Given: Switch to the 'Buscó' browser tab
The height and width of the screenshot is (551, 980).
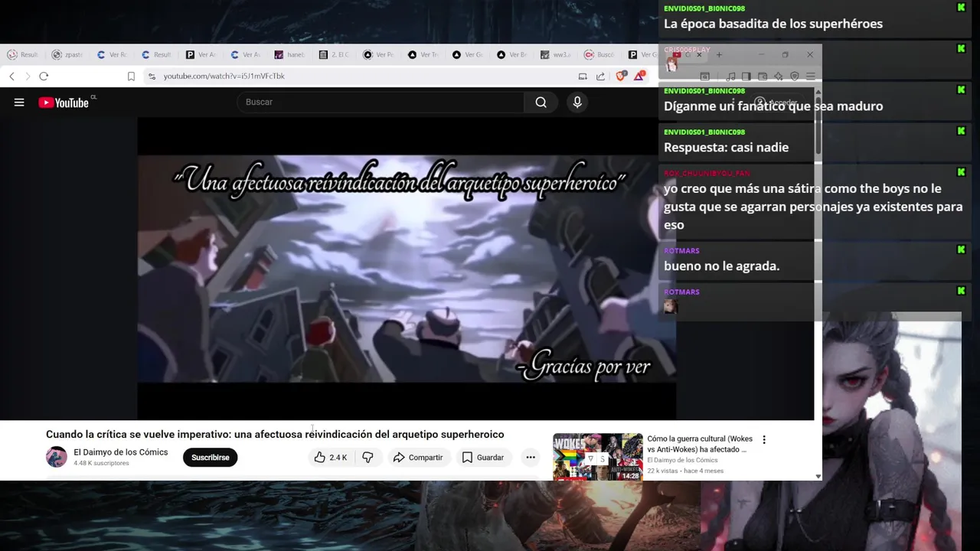Looking at the screenshot, I should click(x=601, y=55).
